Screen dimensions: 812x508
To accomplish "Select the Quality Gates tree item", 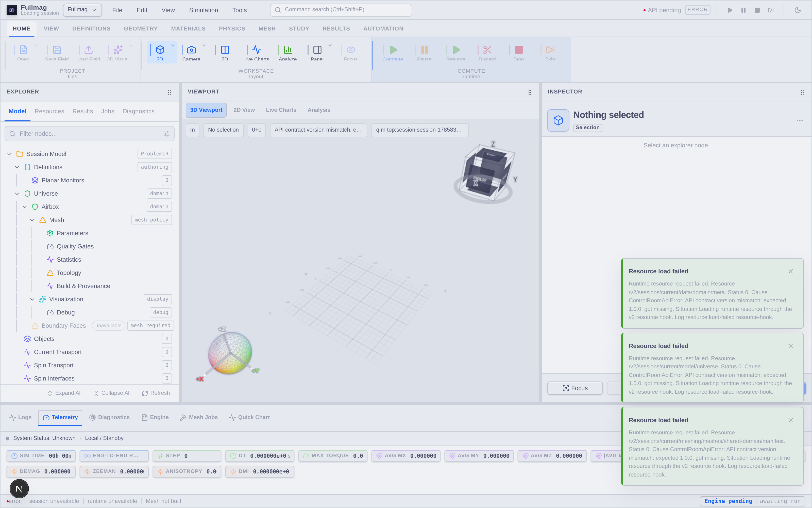I will 75,246.
